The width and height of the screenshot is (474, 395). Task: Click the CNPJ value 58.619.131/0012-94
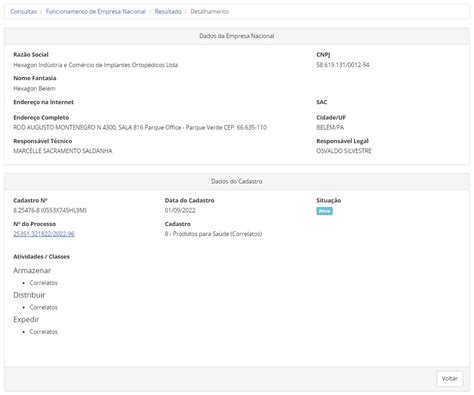(x=343, y=65)
